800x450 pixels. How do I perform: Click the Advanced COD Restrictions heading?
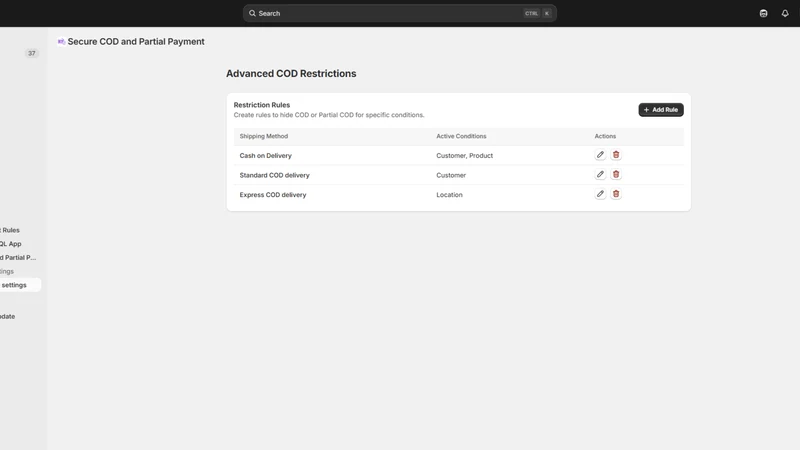click(x=291, y=73)
